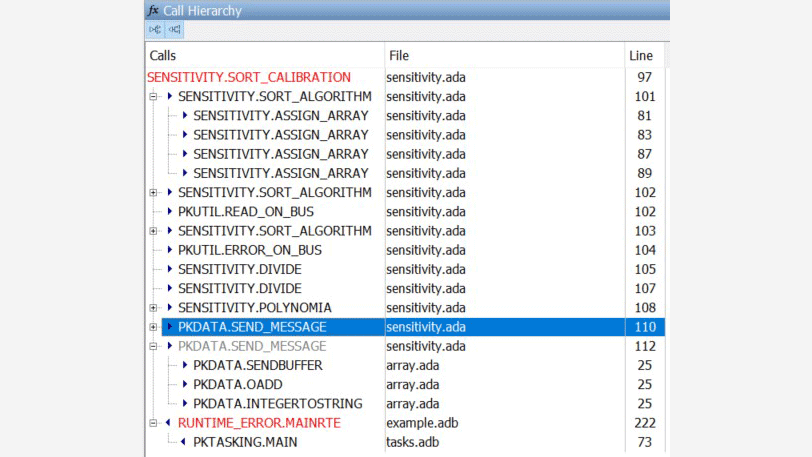The image size is (812, 457).
Task: Collapse the SENSITIVITY.SORT_ALGORITHM node at line 101
Action: pos(153,97)
